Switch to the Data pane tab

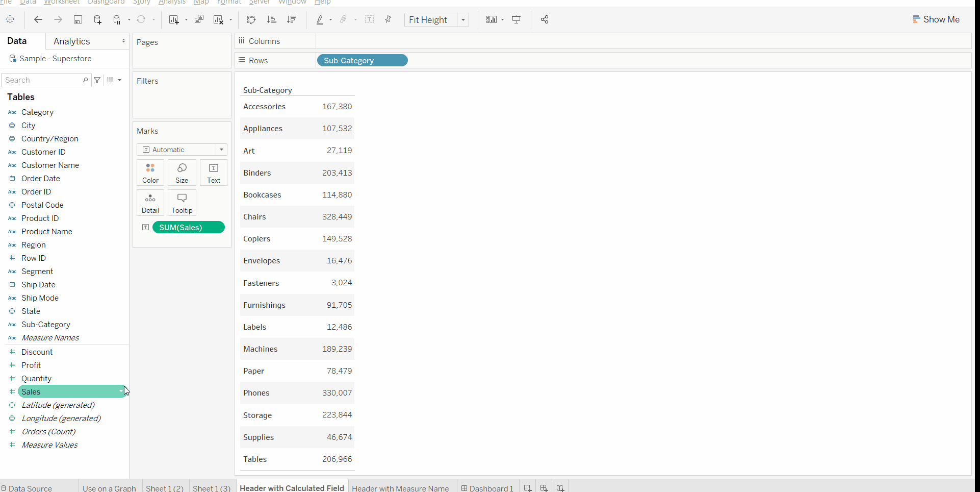[17, 41]
